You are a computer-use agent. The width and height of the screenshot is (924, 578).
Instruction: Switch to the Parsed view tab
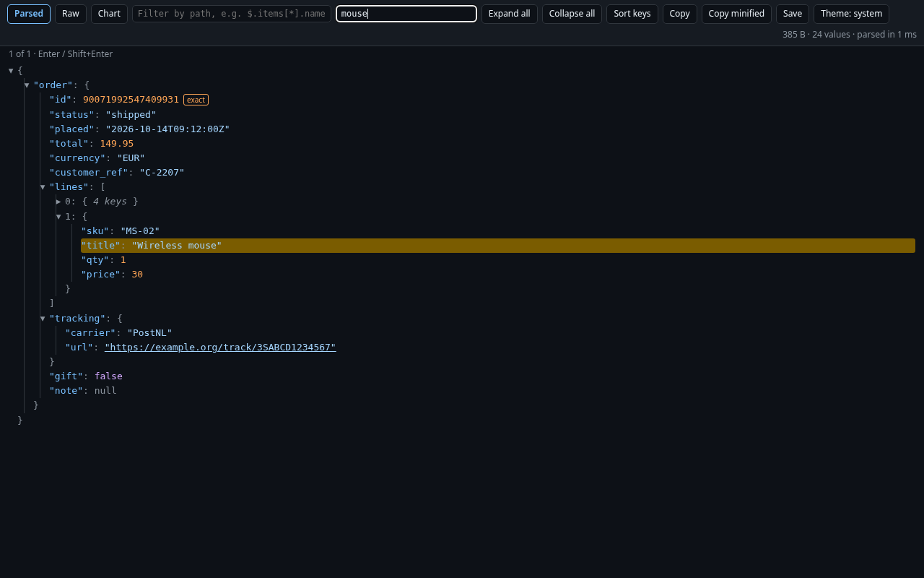[x=29, y=14]
